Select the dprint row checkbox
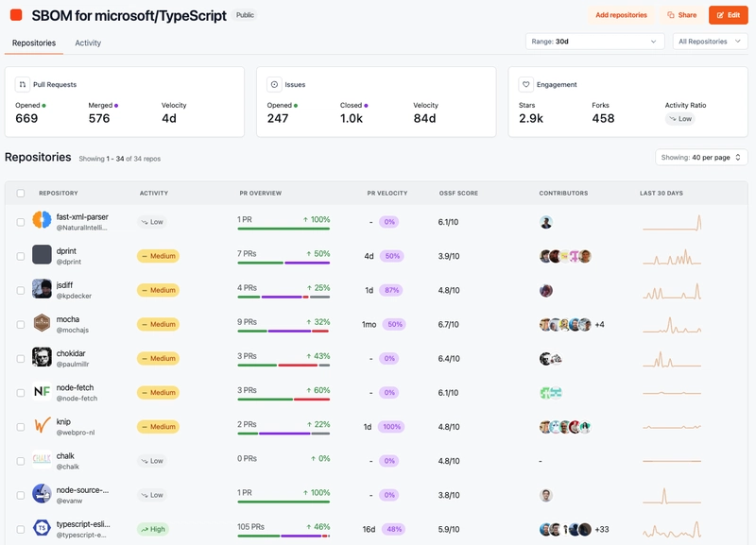This screenshot has height=545, width=756. (20, 256)
